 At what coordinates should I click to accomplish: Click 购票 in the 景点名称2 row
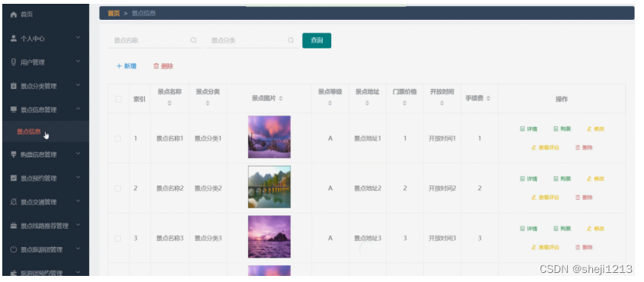coord(563,179)
